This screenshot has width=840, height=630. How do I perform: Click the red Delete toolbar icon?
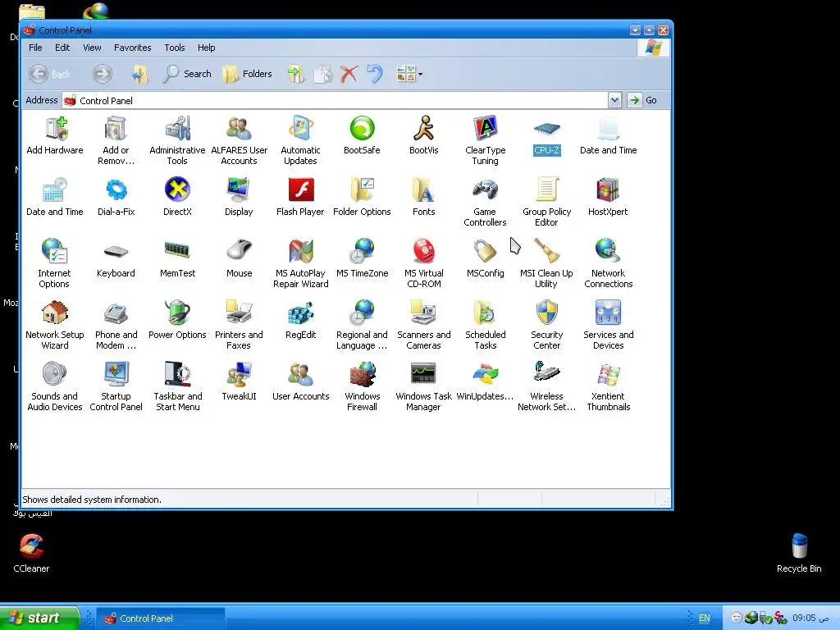tap(349, 74)
